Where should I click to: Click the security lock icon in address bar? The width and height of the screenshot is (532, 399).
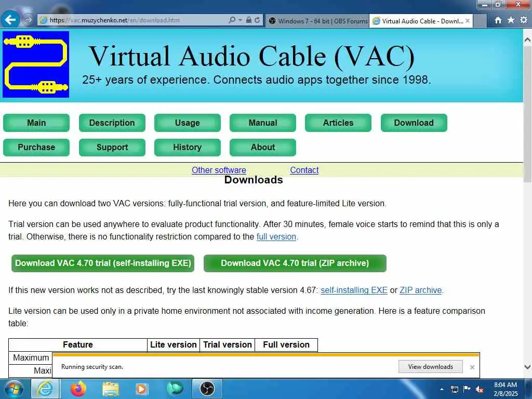pos(249,20)
